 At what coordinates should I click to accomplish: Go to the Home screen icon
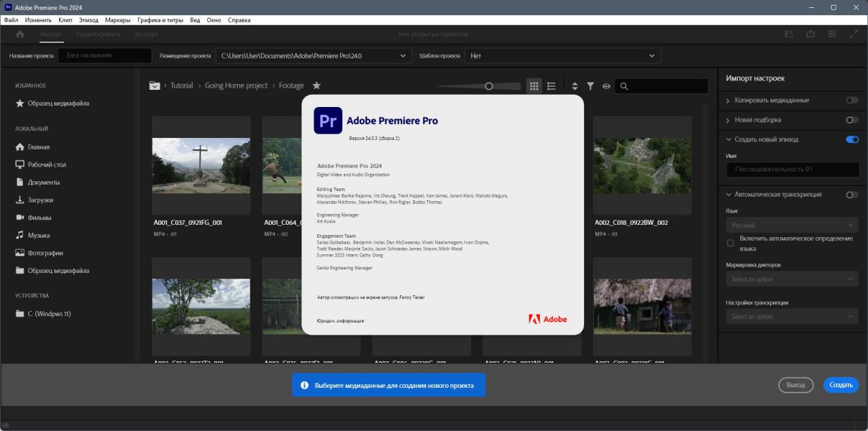(x=19, y=34)
